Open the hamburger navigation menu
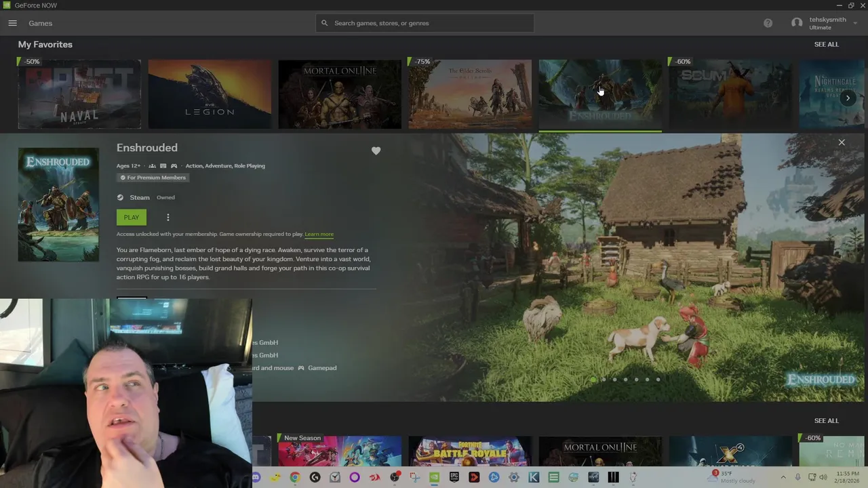Screen dimensions: 868x488 [x=12, y=23]
